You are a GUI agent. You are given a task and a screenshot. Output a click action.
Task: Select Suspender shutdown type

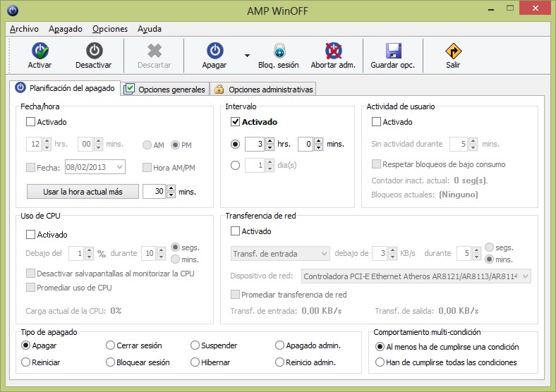pyautogui.click(x=195, y=345)
